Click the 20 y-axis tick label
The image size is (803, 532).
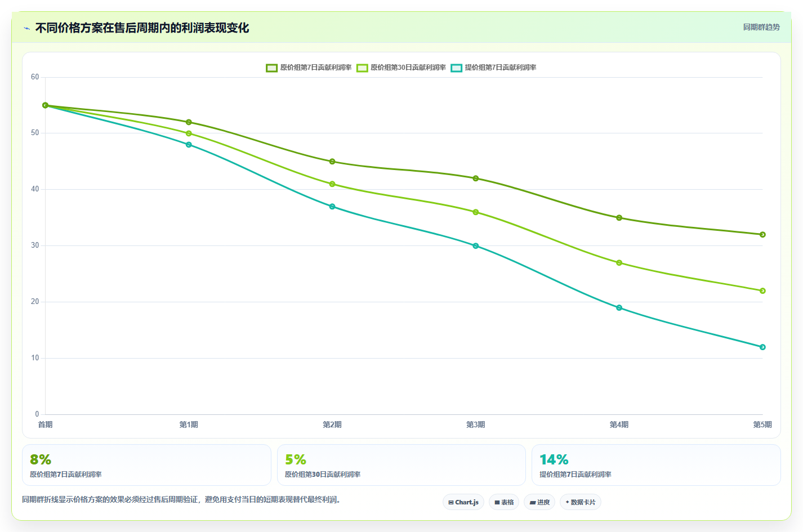coord(35,302)
